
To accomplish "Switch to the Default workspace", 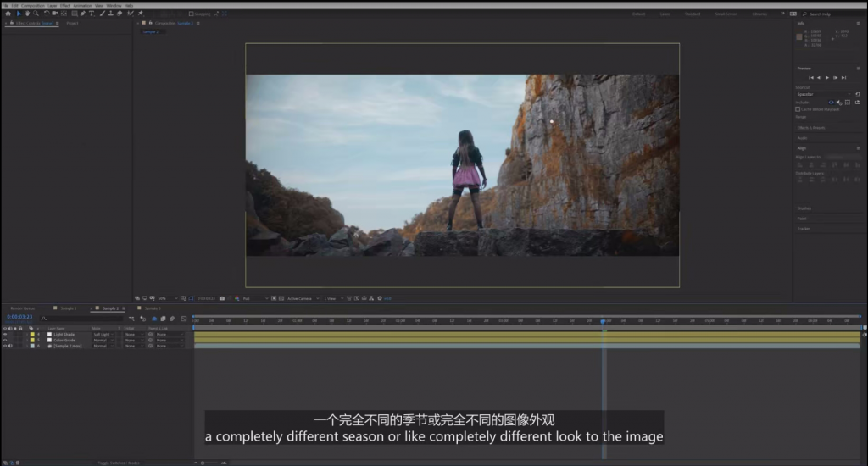I will (x=639, y=14).
